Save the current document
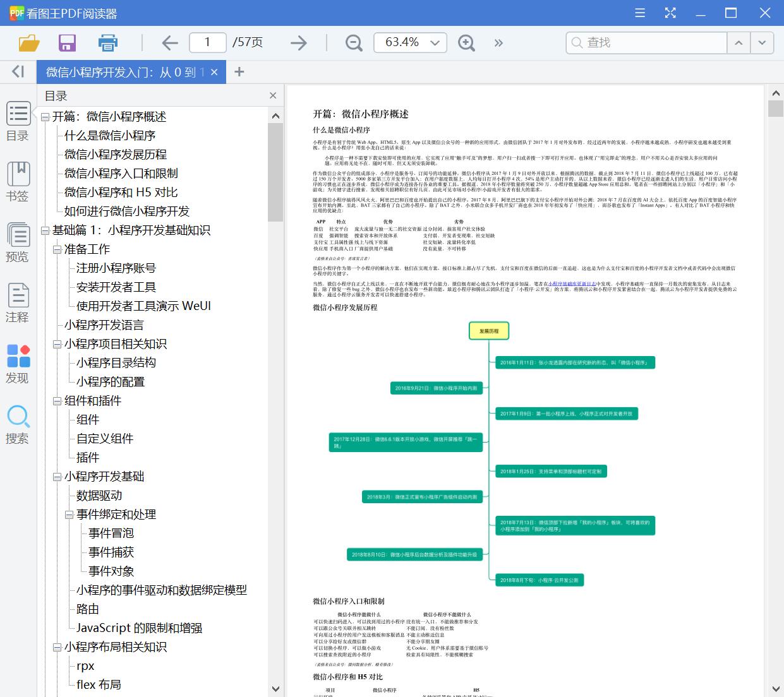 (67, 42)
